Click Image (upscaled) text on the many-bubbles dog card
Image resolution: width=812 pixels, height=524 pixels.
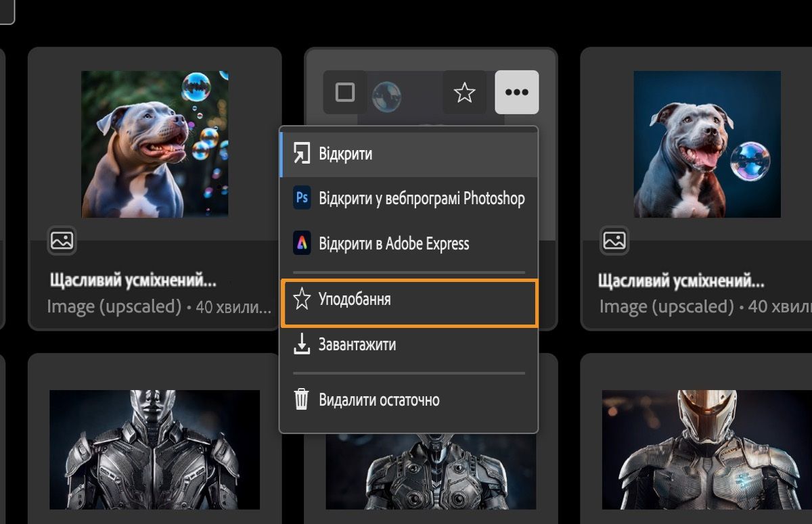coord(114,307)
